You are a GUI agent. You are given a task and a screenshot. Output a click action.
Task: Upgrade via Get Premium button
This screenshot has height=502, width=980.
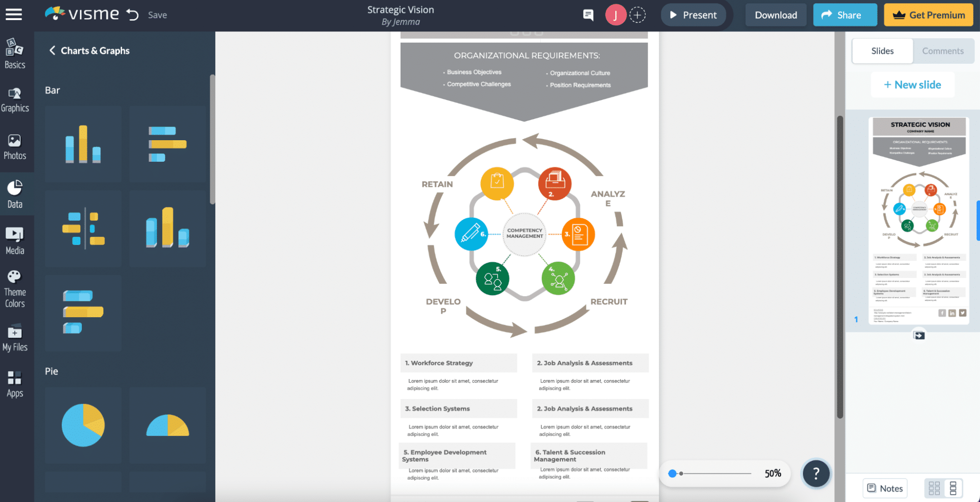click(929, 15)
